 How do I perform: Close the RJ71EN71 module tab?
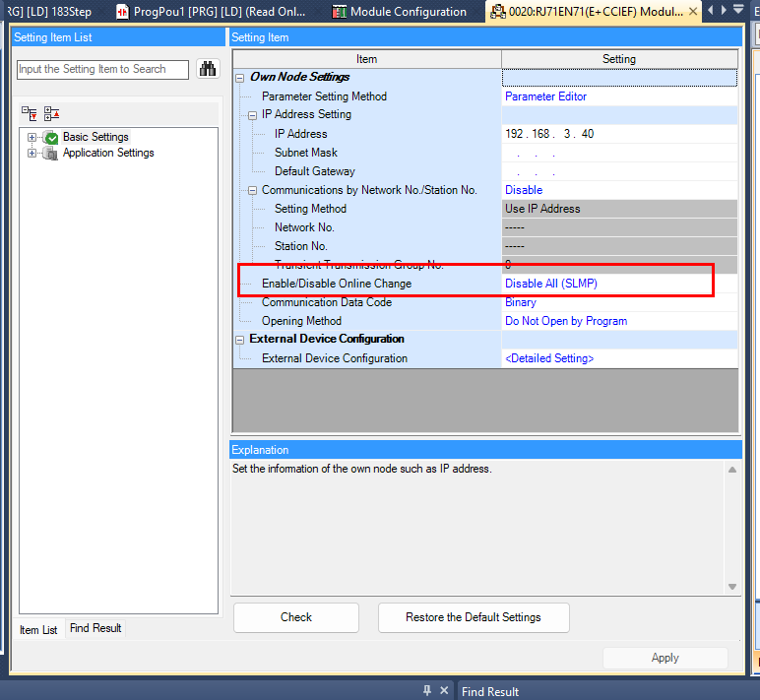693,12
